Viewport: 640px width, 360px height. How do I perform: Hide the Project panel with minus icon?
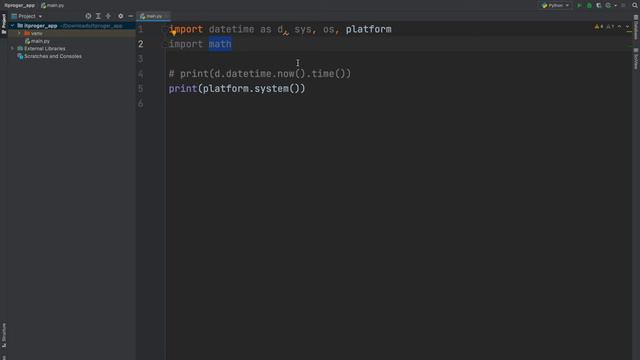(130, 16)
